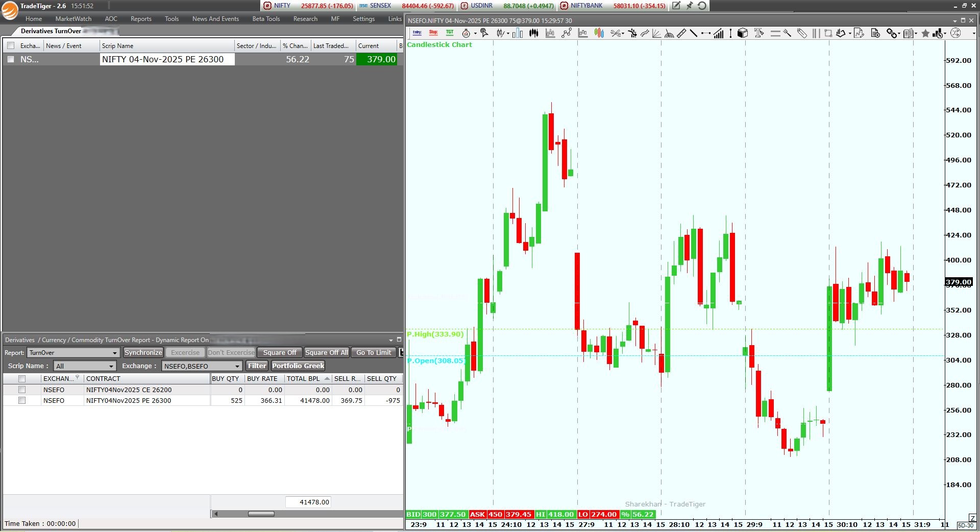980x532 pixels.
Task: Select the scissors cut tool in chart toolbar
Action: pos(616,33)
